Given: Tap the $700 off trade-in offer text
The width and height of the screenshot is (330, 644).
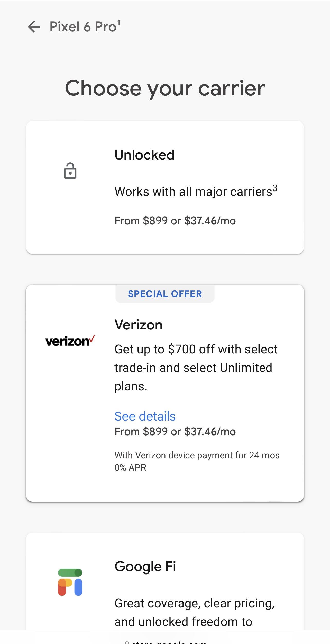Looking at the screenshot, I should coord(196,368).
